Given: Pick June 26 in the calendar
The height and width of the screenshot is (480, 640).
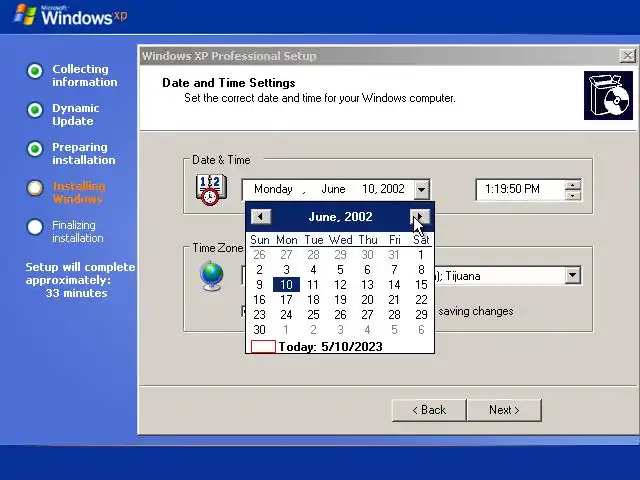Looking at the screenshot, I should pos(340,315).
